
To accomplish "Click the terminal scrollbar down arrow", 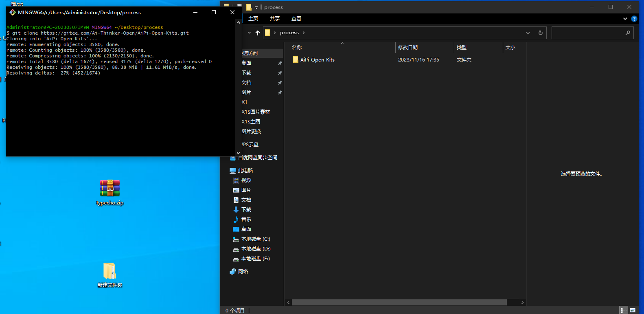I will [239, 153].
